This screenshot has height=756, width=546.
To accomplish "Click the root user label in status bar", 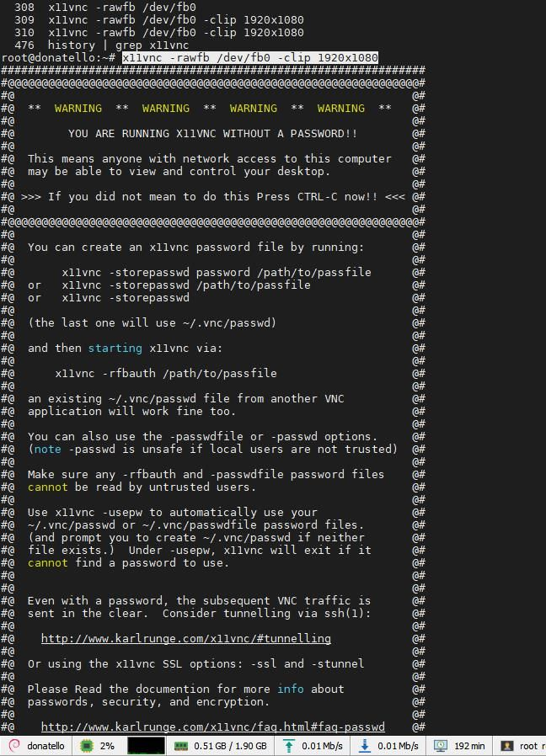I will tap(528, 746).
